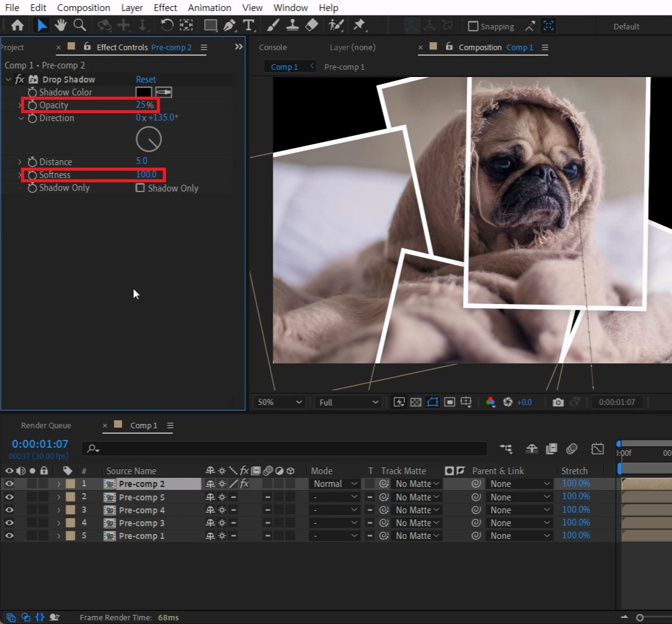Viewport: 672px width, 624px height.
Task: Open Graph Editor icon in timeline
Action: tap(597, 449)
